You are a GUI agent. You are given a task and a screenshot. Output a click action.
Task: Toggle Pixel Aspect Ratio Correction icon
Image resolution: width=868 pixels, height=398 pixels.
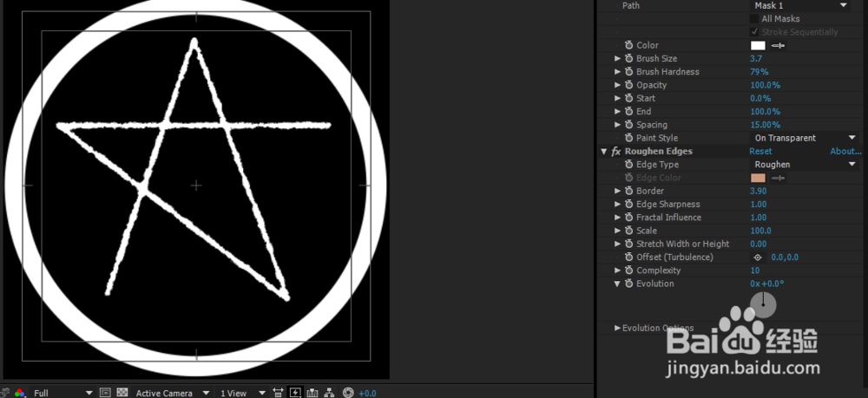pos(278,393)
